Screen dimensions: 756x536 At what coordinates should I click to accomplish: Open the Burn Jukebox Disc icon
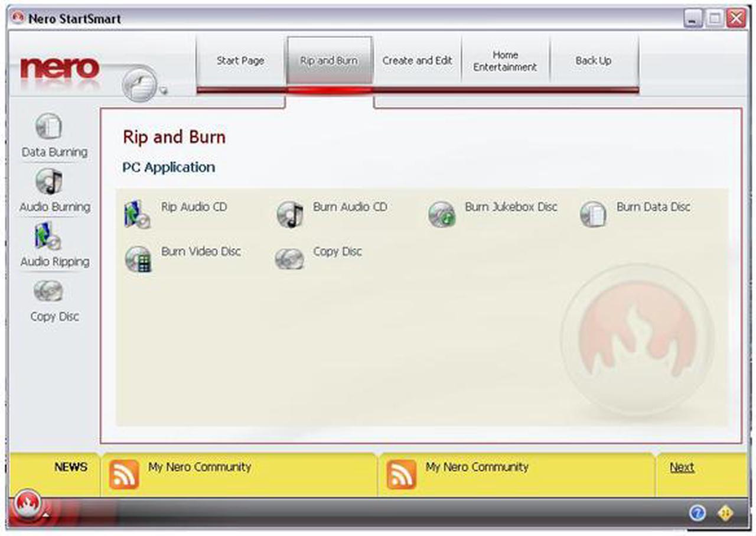(442, 215)
